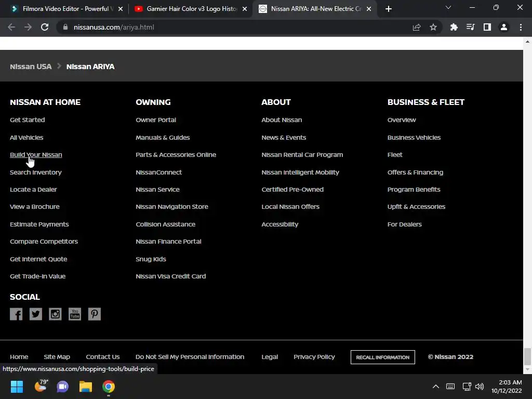Open the Locate a Dealer link
This screenshot has width=532, height=399.
(33, 190)
